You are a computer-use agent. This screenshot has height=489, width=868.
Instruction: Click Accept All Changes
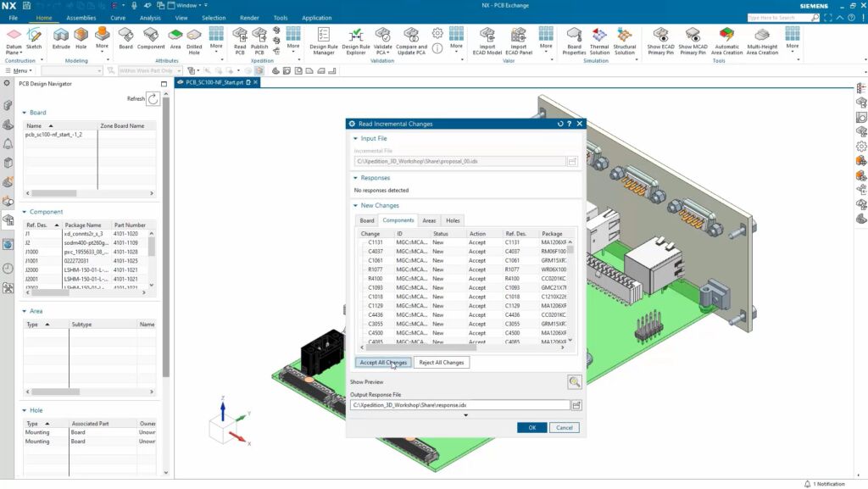383,363
